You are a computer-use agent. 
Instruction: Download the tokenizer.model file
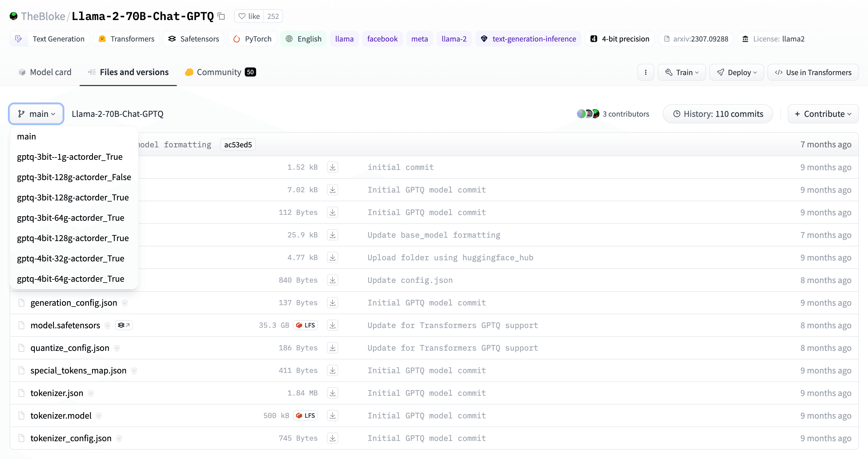332,416
